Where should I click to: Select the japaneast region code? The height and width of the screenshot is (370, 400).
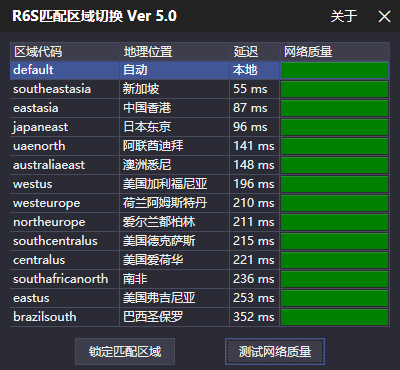tap(40, 127)
